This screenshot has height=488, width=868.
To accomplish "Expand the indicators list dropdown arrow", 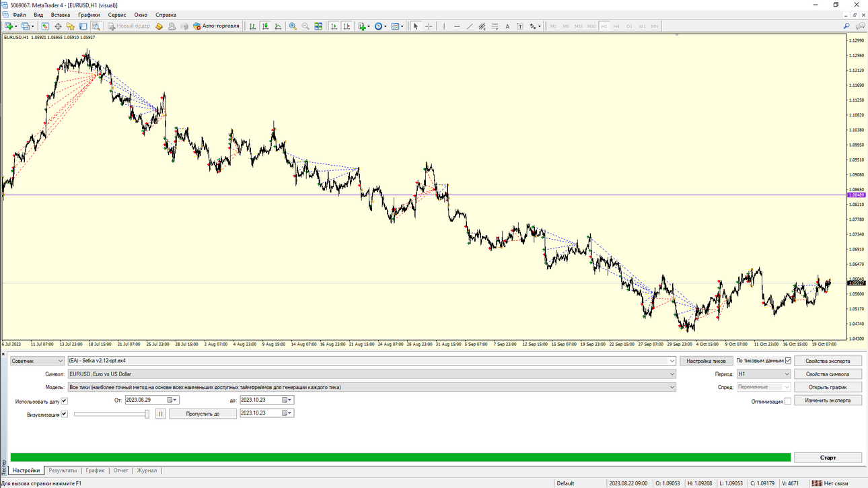I will (x=369, y=27).
